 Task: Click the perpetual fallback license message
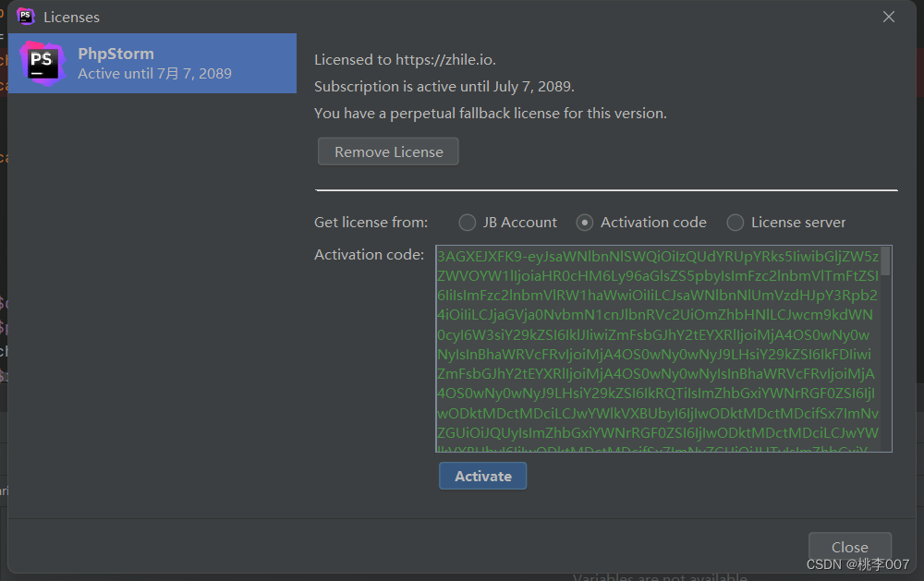coord(491,113)
